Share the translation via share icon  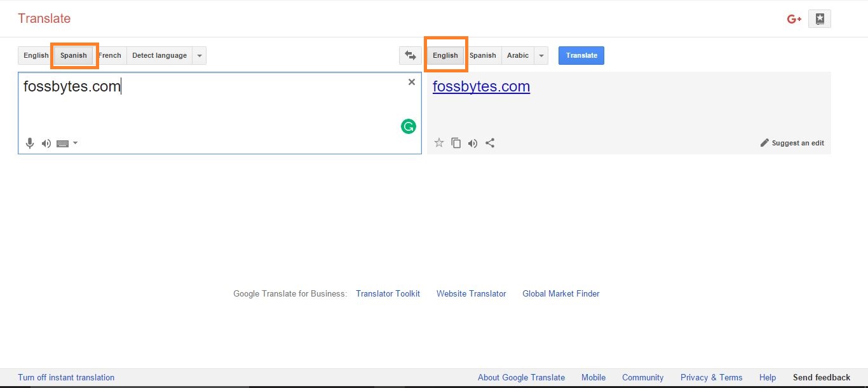pos(490,143)
